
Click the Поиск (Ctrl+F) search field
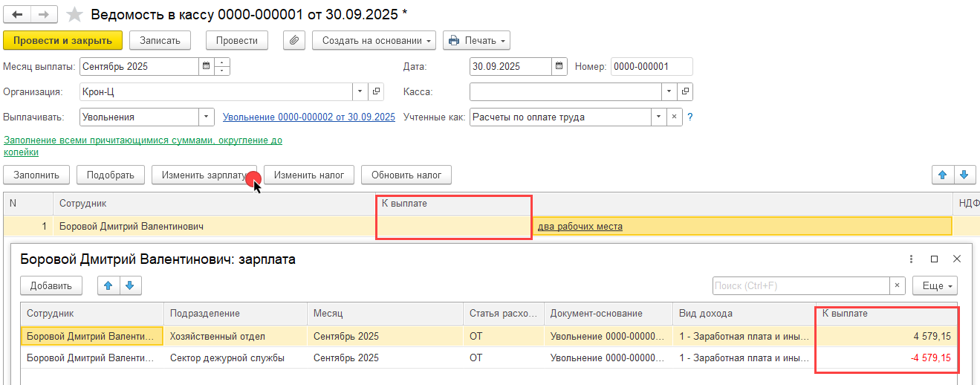tap(801, 285)
